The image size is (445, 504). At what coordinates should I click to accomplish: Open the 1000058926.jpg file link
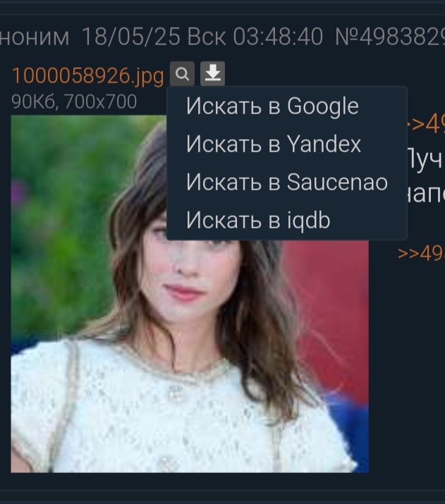(87, 76)
